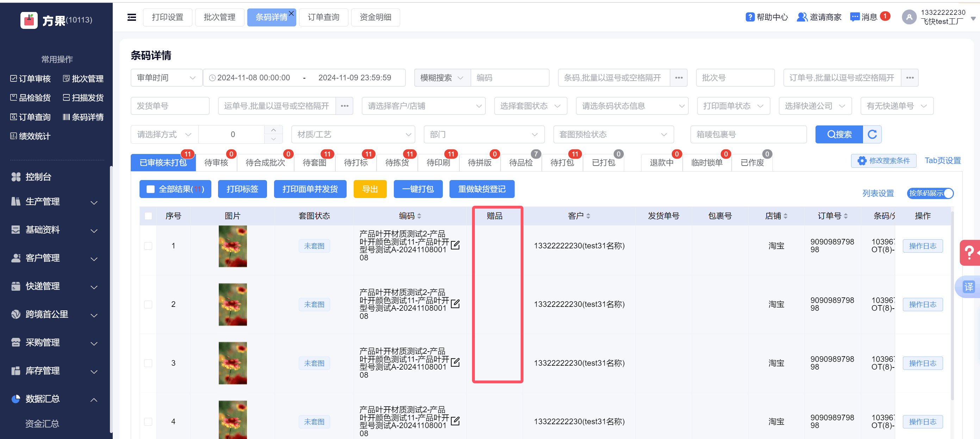Click the gear icon to modify search conditions
This screenshot has width=980, height=439.
[x=862, y=161]
